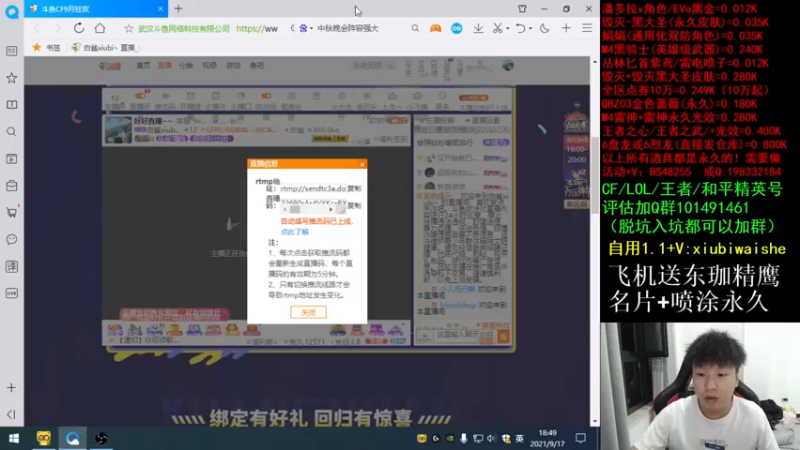Click the plus icon in browser toolbar
The image size is (800, 450).
click(x=566, y=29)
